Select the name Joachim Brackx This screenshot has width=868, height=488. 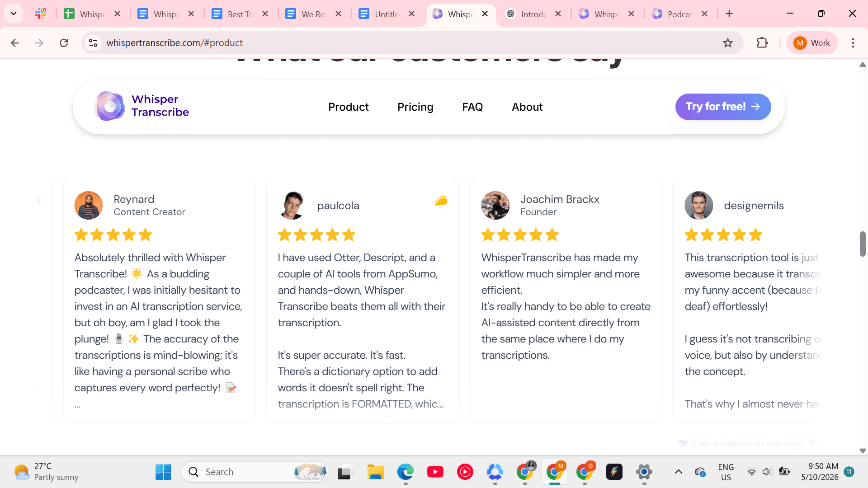coord(560,199)
